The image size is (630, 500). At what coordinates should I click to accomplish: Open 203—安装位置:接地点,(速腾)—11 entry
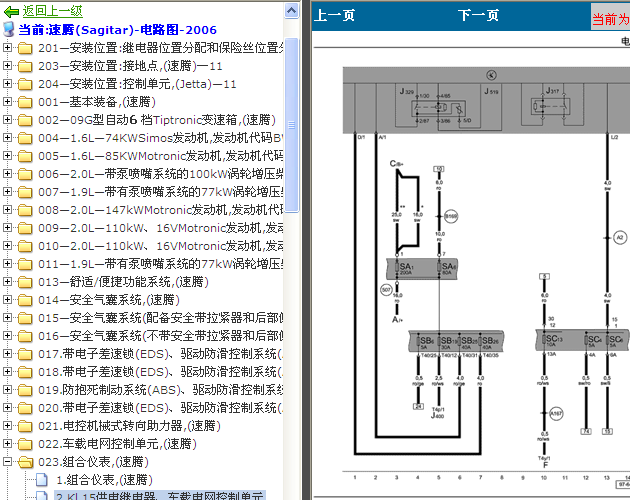pos(130,66)
